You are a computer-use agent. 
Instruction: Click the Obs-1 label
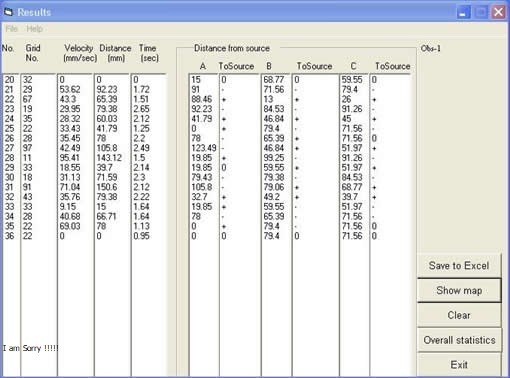(431, 49)
